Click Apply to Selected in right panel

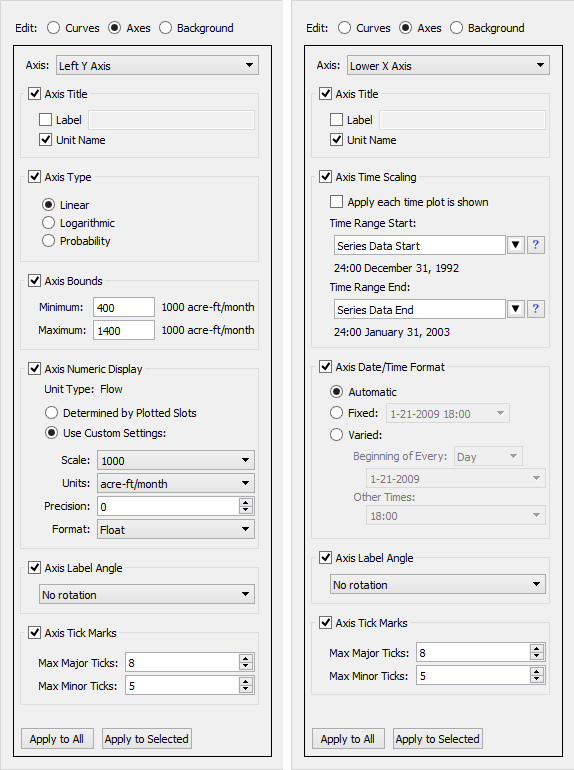click(x=437, y=739)
